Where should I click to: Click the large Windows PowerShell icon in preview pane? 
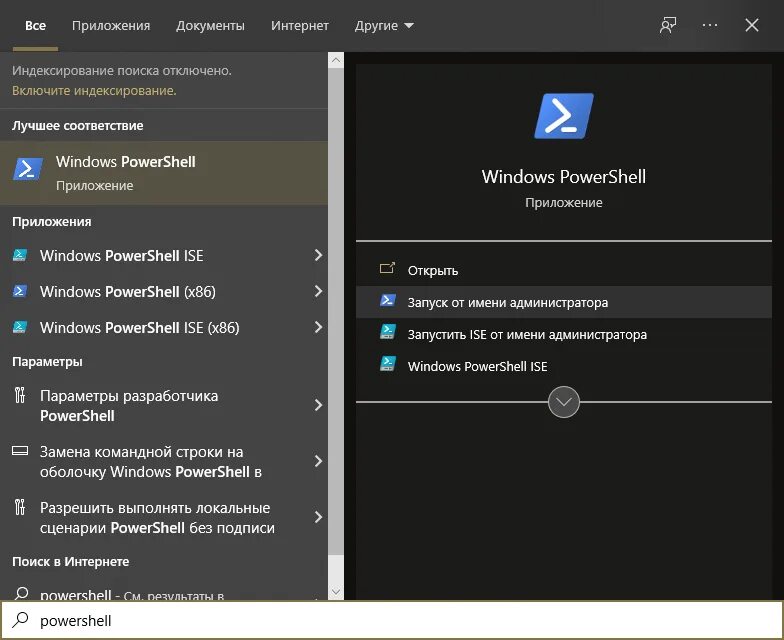point(564,116)
